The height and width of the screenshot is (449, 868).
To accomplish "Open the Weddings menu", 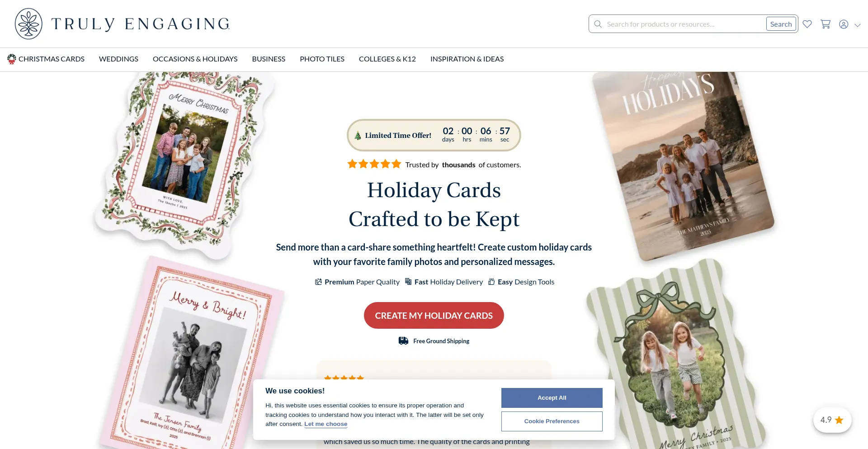I will [x=118, y=59].
